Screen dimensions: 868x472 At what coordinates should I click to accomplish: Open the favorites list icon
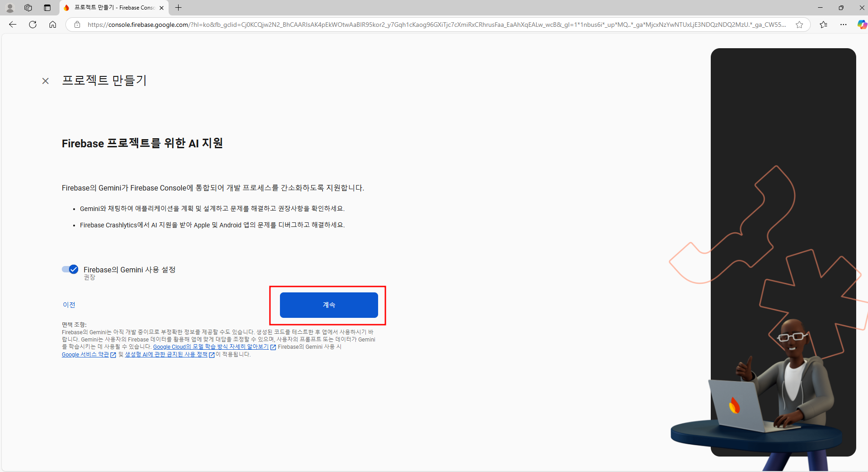tap(823, 25)
